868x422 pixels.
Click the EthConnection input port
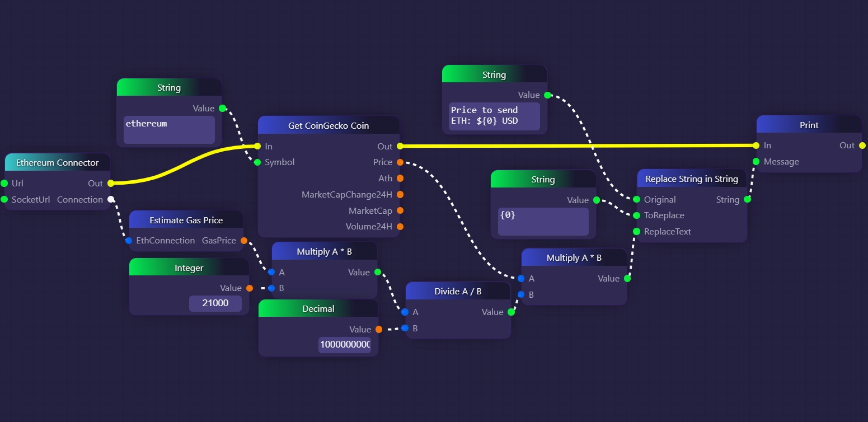(129, 241)
